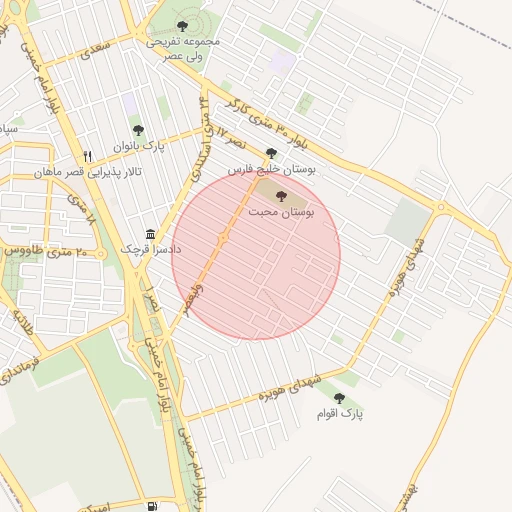512x512 pixels.
Task: Click the طلائیه street label
Action: tap(23, 322)
